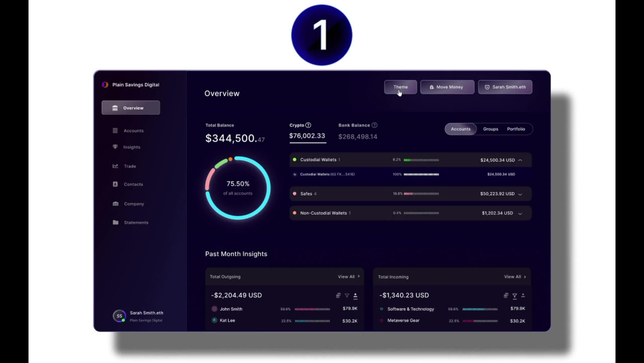Click the copy icon in Total Incoming
The image size is (644, 363).
(x=506, y=295)
